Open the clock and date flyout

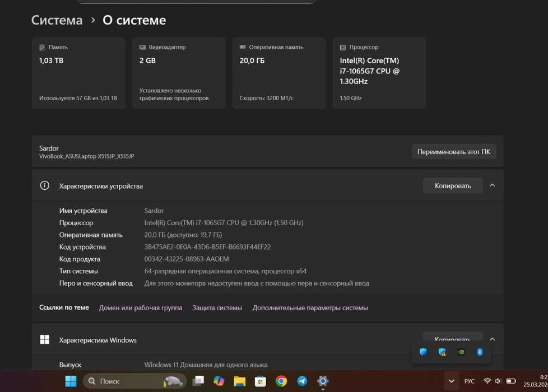click(535, 381)
